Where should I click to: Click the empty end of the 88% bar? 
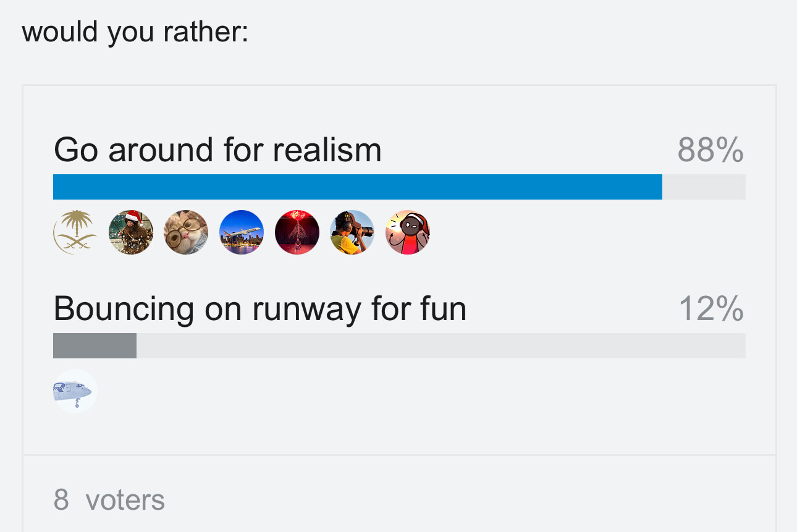tap(704, 187)
